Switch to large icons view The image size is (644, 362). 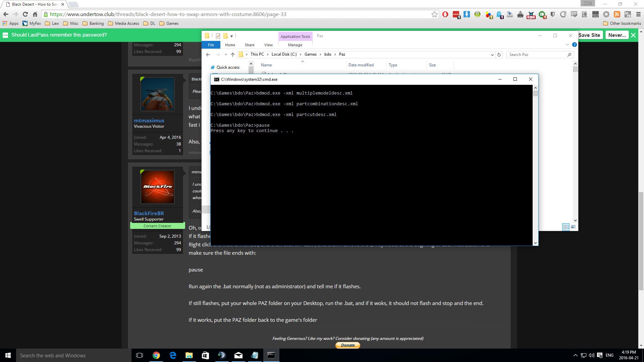[x=573, y=227]
